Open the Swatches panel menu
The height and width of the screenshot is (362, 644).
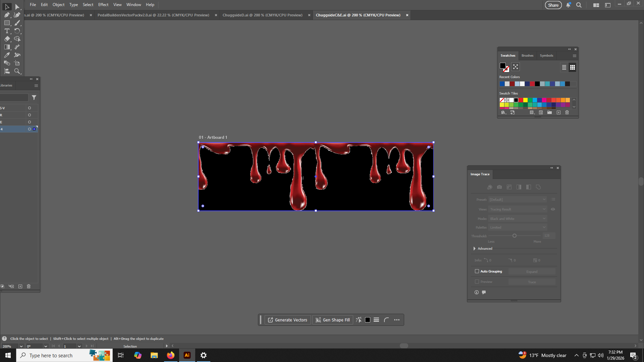(574, 56)
